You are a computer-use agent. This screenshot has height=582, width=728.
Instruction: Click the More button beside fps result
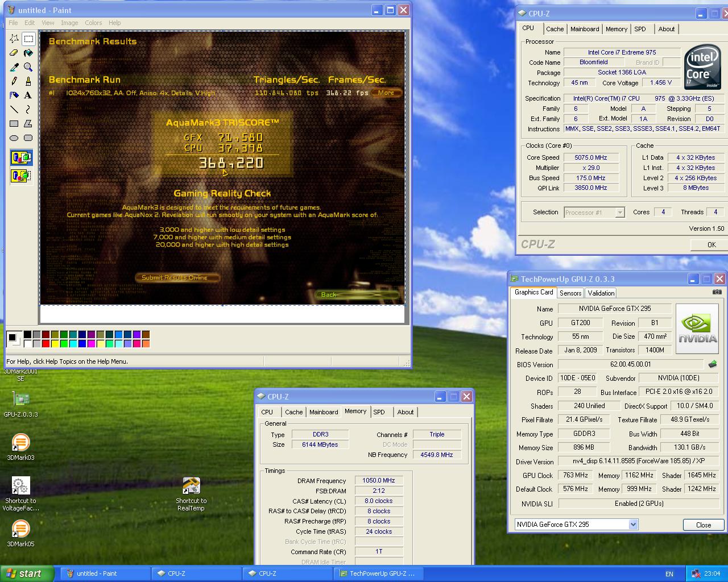[x=386, y=93]
